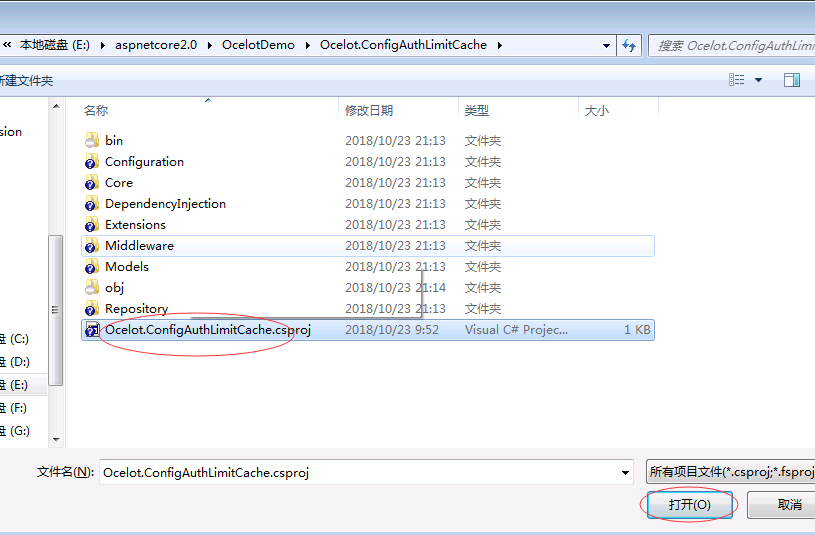Image resolution: width=815 pixels, height=535 pixels.
Task: Expand subfolders arrow after 本地磁盘 (E:)
Action: pos(102,46)
